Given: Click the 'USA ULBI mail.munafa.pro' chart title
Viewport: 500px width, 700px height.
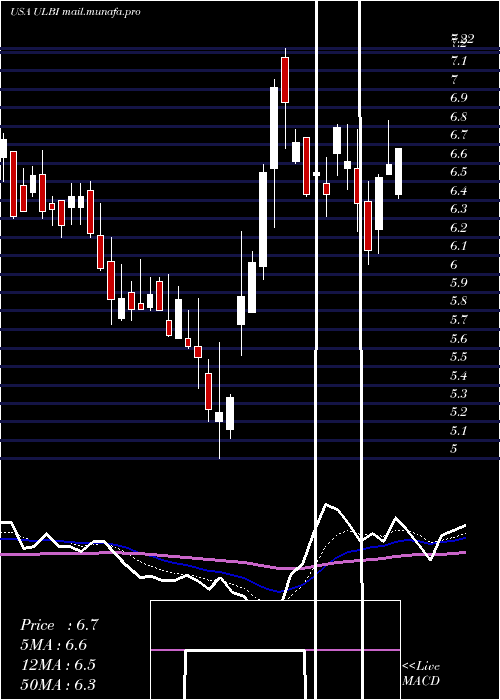Looking at the screenshot, I should (75, 12).
